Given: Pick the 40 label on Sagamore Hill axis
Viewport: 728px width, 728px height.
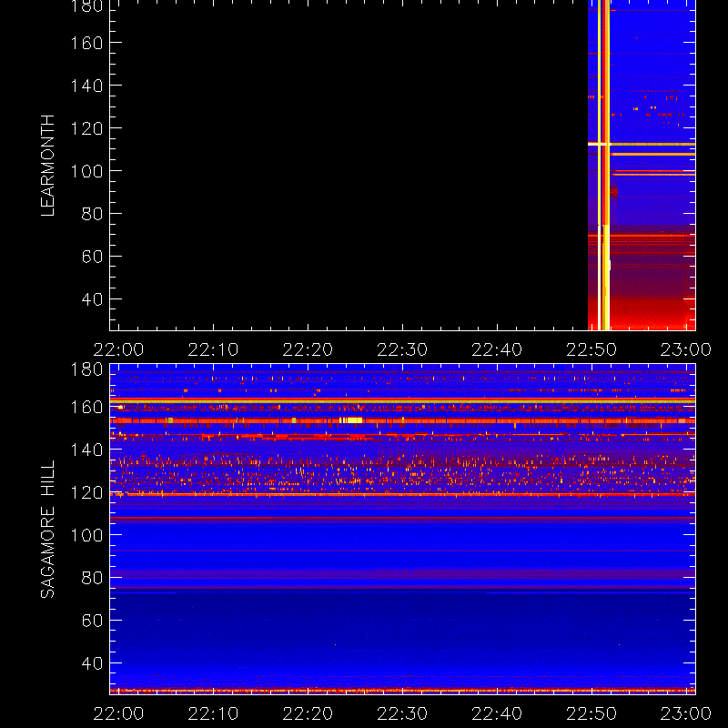Looking at the screenshot, I should pyautogui.click(x=93, y=663).
